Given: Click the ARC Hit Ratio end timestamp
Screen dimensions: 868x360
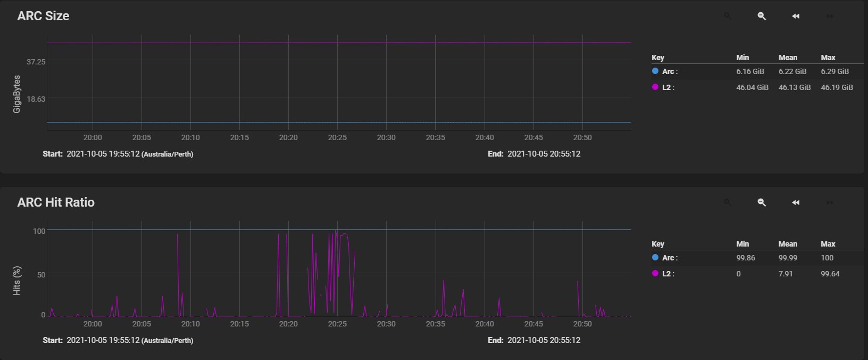Looking at the screenshot, I should (x=544, y=340).
